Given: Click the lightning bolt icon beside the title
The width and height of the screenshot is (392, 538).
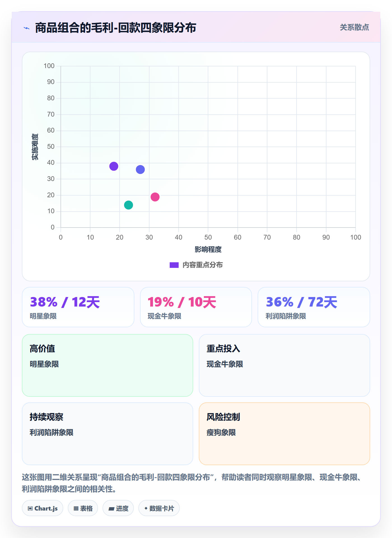Looking at the screenshot, I should (27, 28).
